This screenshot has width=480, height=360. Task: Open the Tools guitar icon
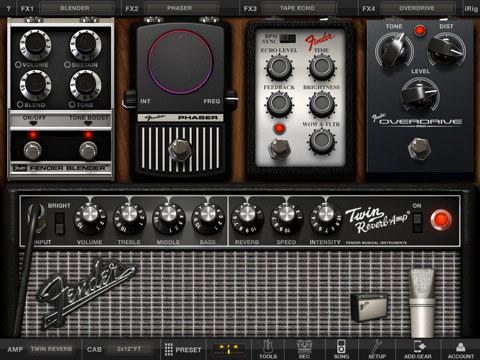pyautogui.click(x=268, y=349)
